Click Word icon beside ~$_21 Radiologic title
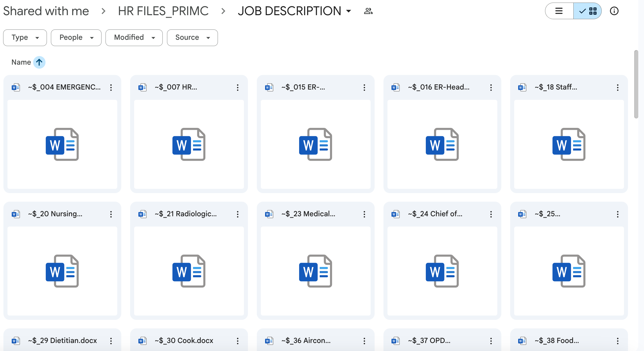 142,214
